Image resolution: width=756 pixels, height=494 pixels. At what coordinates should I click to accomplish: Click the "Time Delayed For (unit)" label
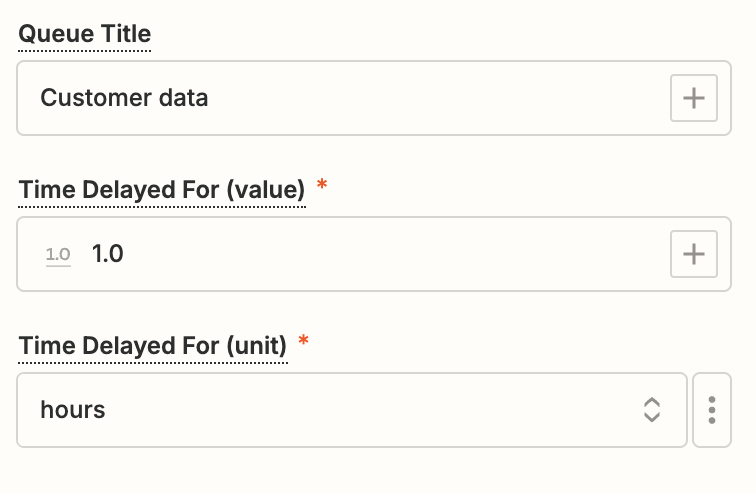153,346
